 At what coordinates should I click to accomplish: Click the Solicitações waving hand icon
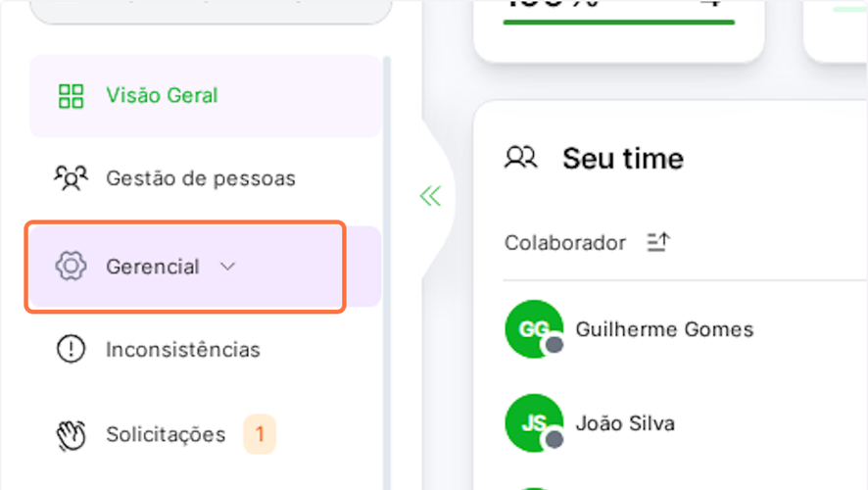[x=71, y=434]
